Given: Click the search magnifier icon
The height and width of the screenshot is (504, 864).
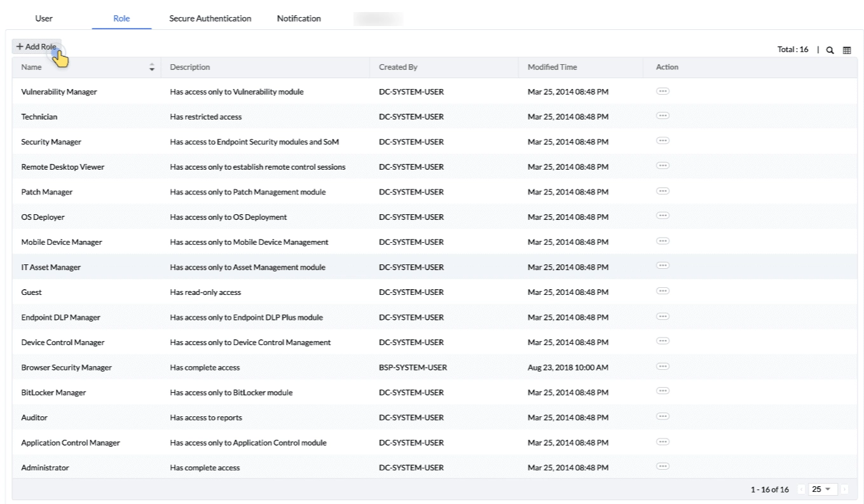Looking at the screenshot, I should (x=831, y=50).
